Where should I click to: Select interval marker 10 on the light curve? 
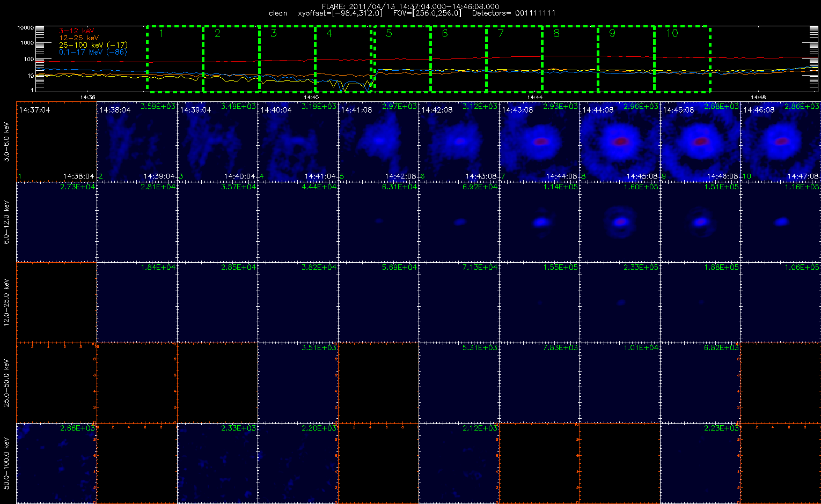pyautogui.click(x=672, y=33)
